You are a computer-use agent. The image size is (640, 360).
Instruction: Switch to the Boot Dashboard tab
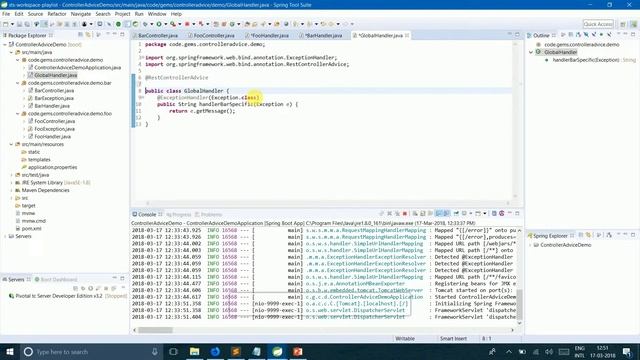56,280
